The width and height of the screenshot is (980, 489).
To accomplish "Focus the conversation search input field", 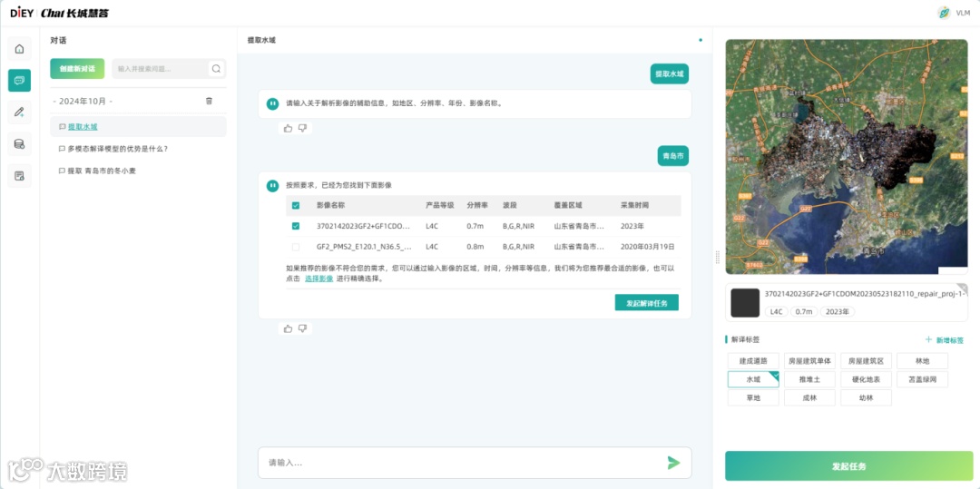I will [x=162, y=69].
